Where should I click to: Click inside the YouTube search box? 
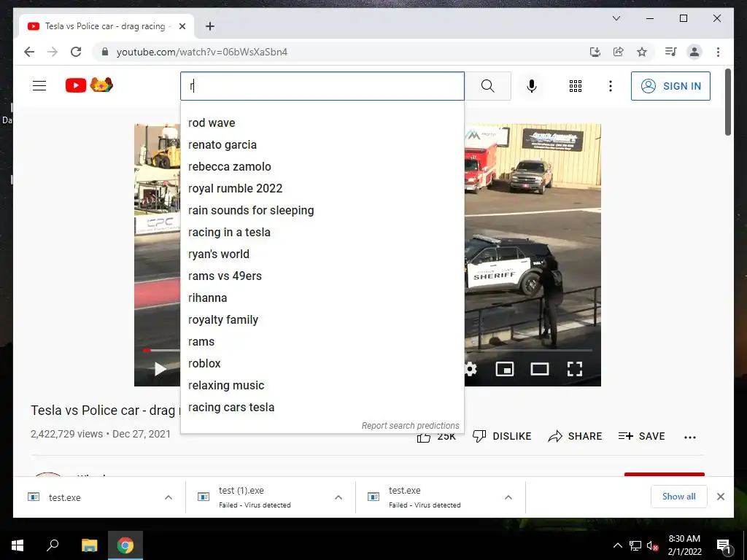point(322,86)
